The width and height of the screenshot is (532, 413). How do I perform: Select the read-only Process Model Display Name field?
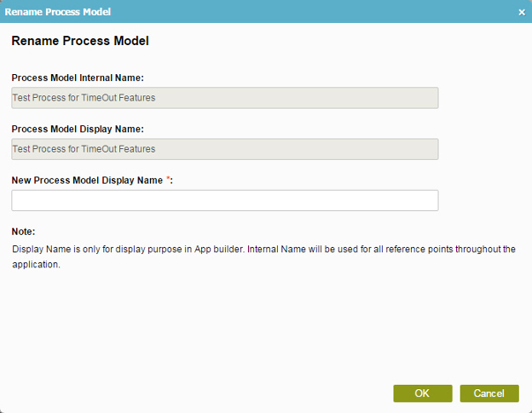225,149
